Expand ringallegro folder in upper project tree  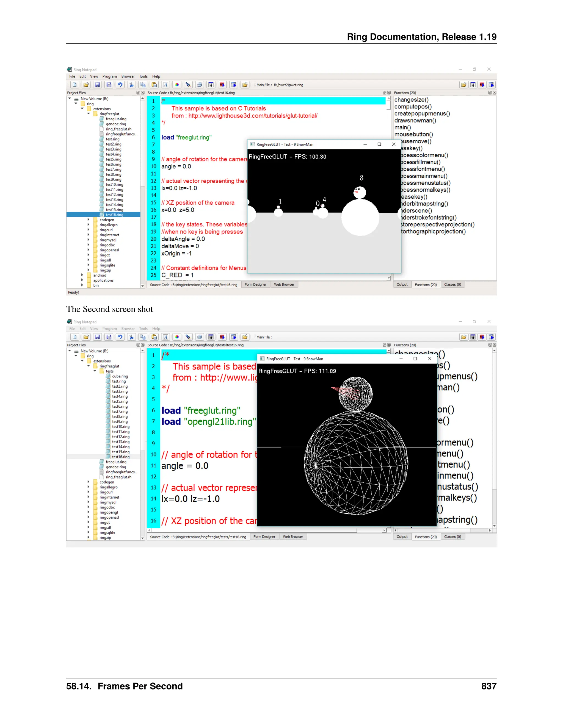[89, 225]
